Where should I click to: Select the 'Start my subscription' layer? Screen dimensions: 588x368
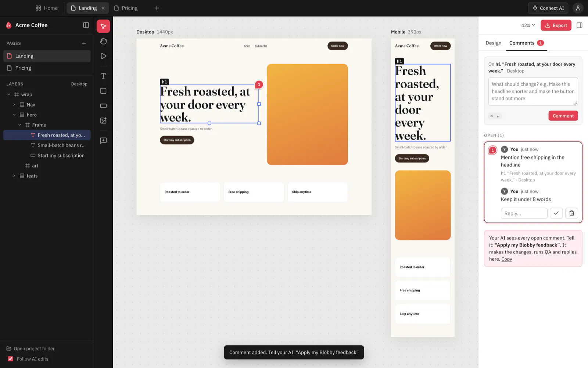pos(47,156)
